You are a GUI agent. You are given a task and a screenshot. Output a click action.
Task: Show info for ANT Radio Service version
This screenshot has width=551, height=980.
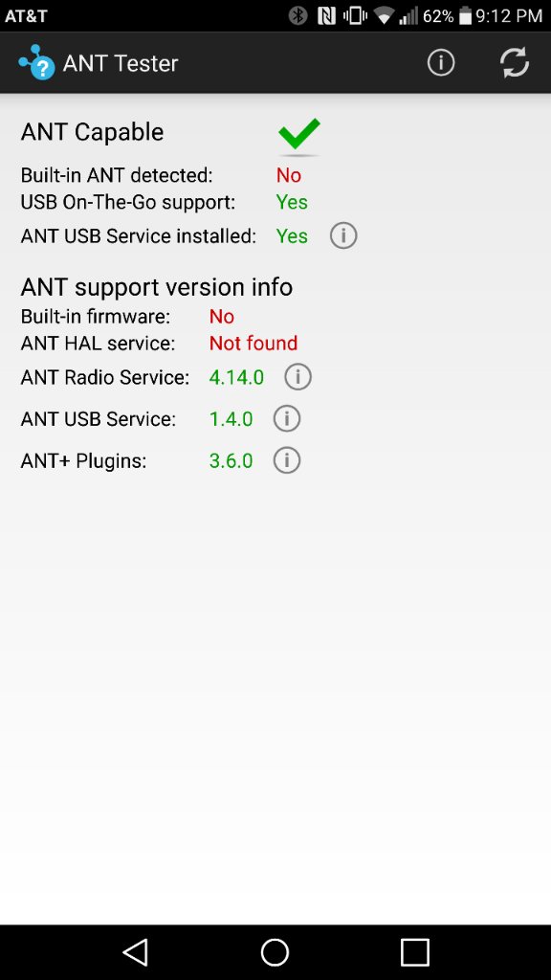click(298, 377)
